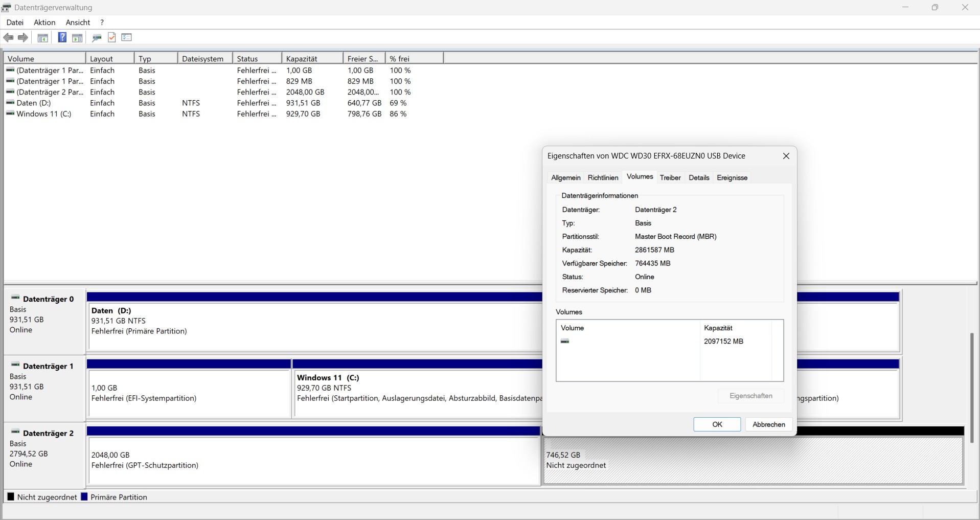Select the 1,00 GB EFI-Systempartition block
Screen dimensions: 980x520
tap(189, 393)
